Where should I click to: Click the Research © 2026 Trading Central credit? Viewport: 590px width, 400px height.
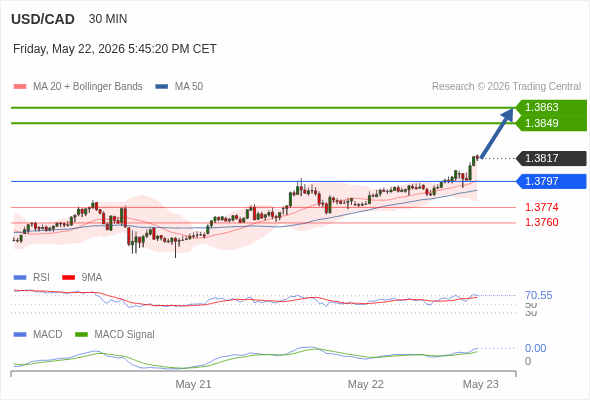(x=506, y=87)
